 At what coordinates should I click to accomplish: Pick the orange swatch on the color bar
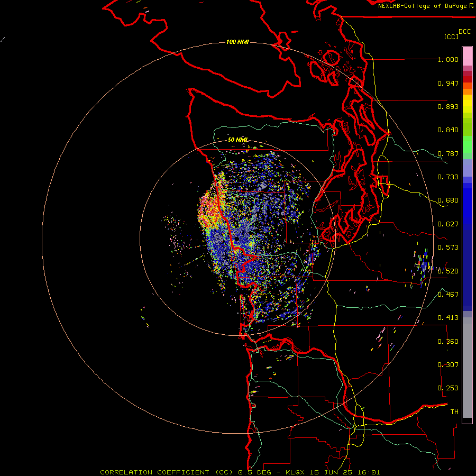click(x=467, y=91)
